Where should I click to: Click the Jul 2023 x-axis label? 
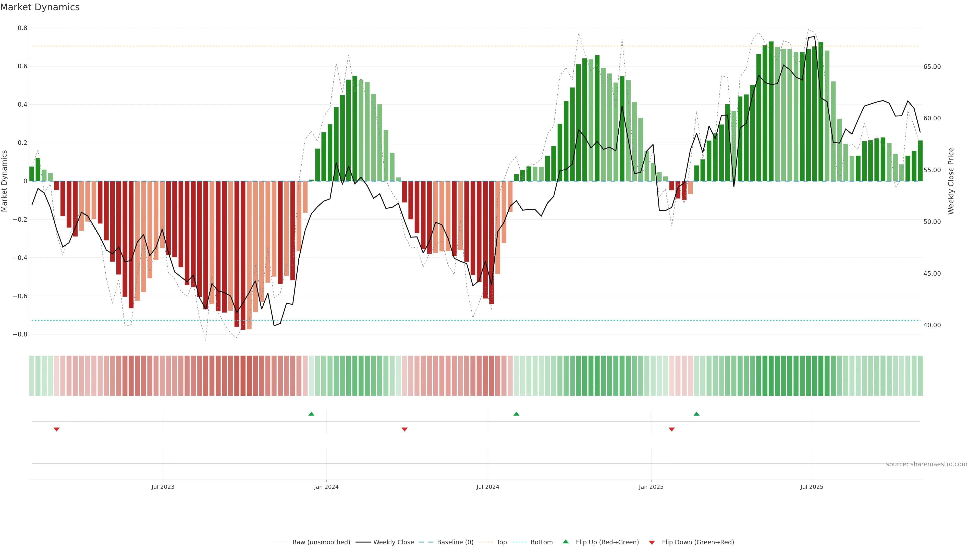[163, 487]
